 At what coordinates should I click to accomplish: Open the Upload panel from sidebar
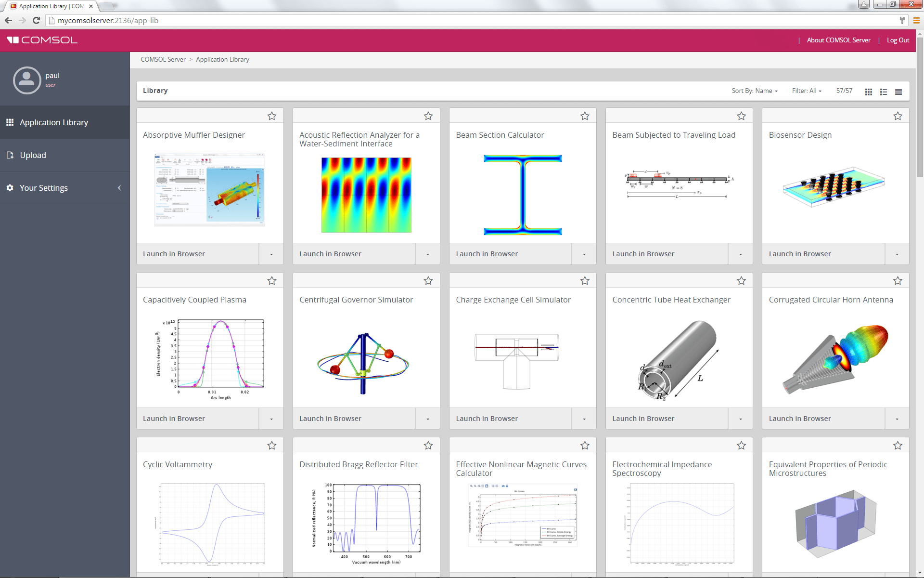pyautogui.click(x=33, y=155)
